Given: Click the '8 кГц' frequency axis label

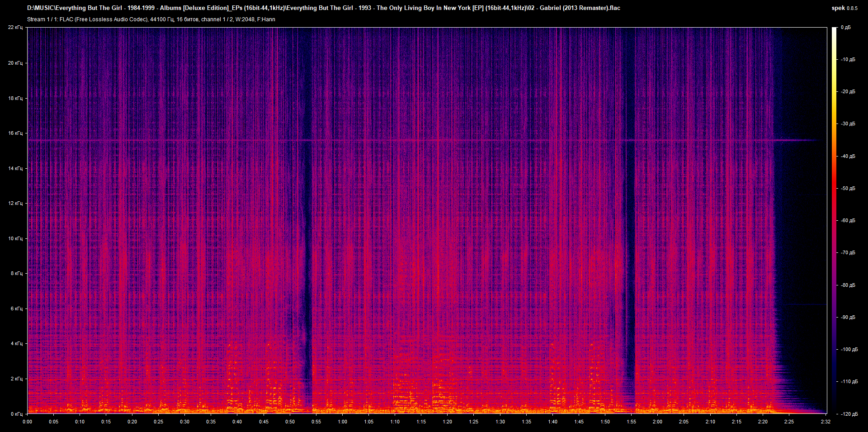Looking at the screenshot, I should tap(17, 273).
